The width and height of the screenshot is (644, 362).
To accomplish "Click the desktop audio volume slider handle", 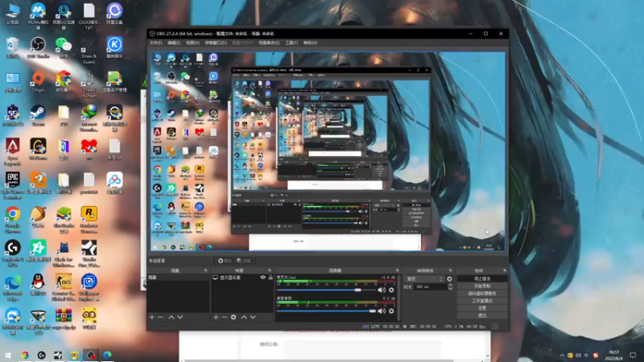I will (x=372, y=311).
